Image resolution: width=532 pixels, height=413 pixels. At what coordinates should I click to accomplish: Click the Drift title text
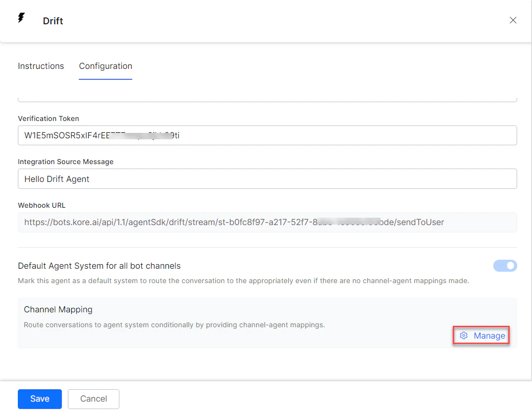(x=53, y=21)
